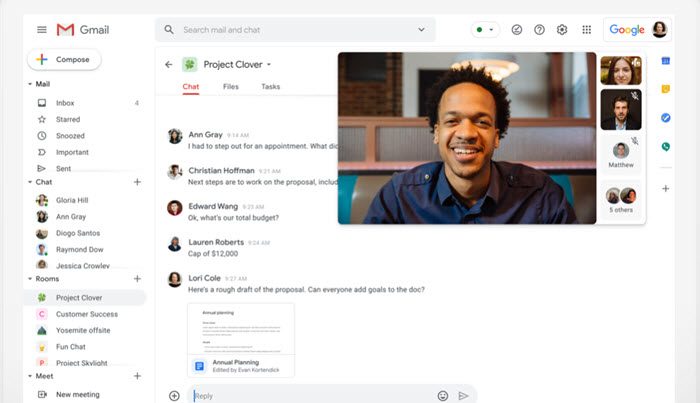
Task: Open the Yosemite offsite room
Action: 85,330
